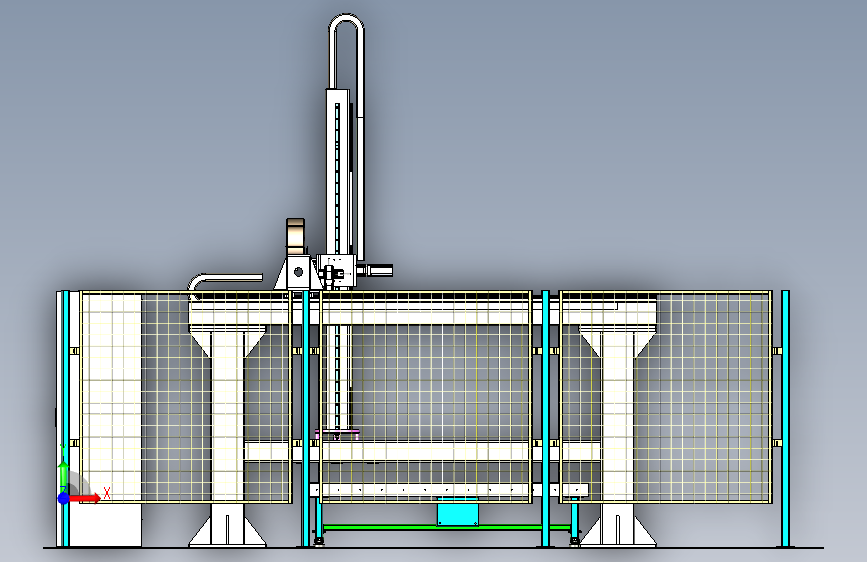
Task: Select the cyan fence post between middle and right panels
Action: (546, 418)
